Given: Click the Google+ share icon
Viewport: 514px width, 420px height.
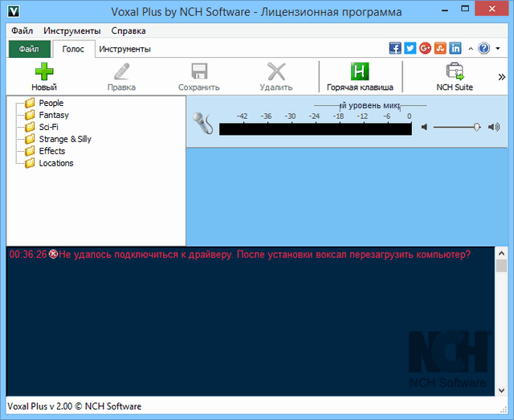Looking at the screenshot, I should point(426,48).
